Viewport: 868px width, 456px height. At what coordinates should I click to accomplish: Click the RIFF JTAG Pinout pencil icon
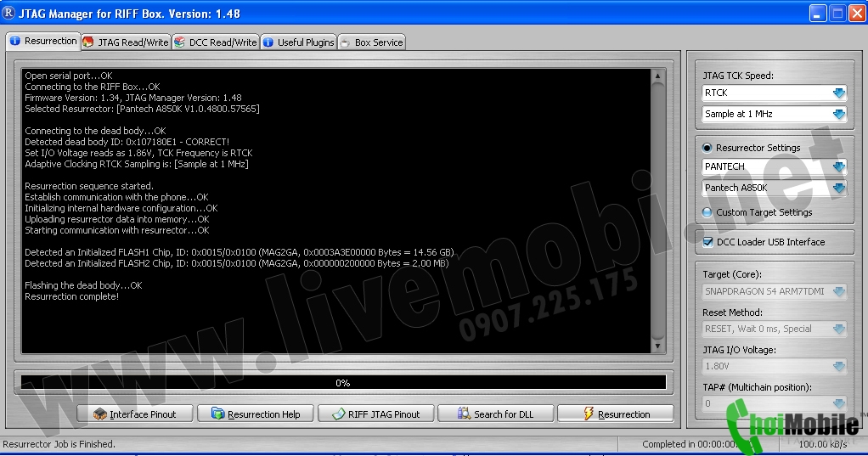point(339,414)
